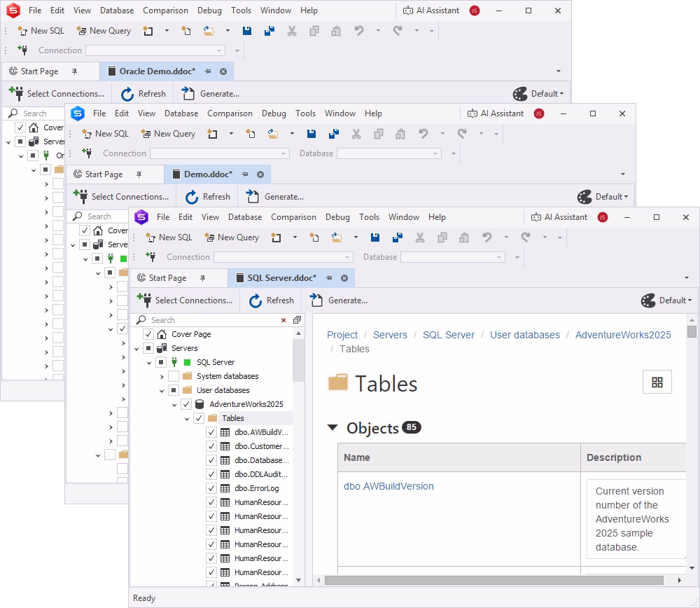
Task: Close the Oracle Demo.ddoc tab
Action: click(x=223, y=71)
